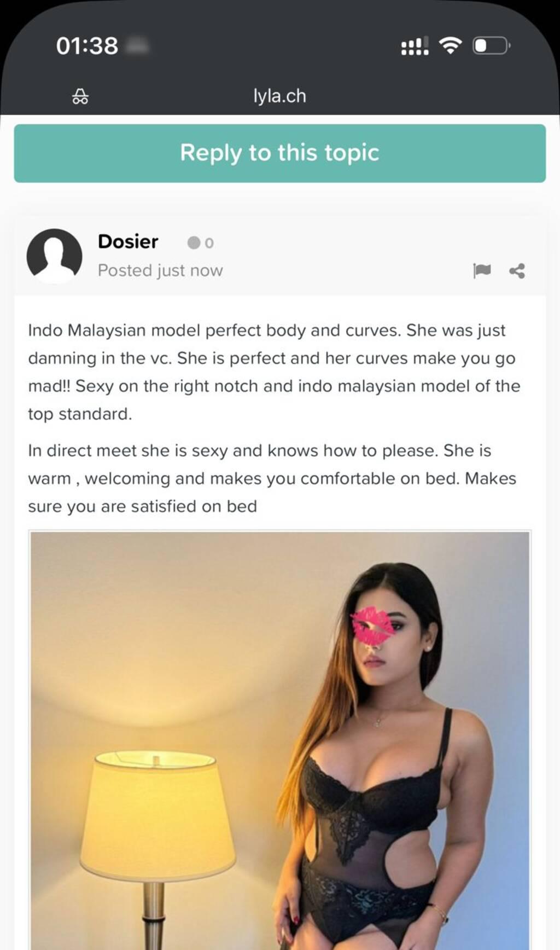Tap the 01:38 clock in status bar

[x=87, y=46]
